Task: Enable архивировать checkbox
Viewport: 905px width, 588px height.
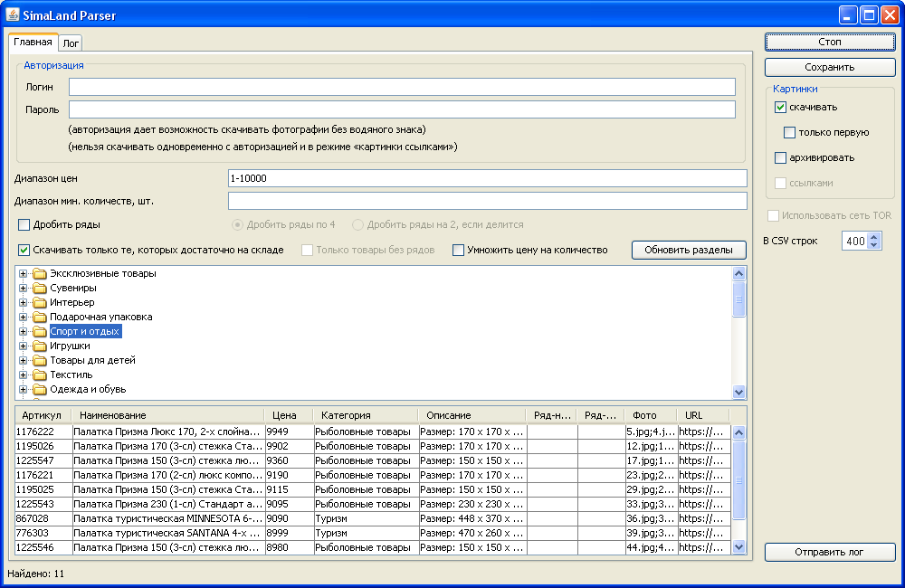Action: [x=780, y=157]
